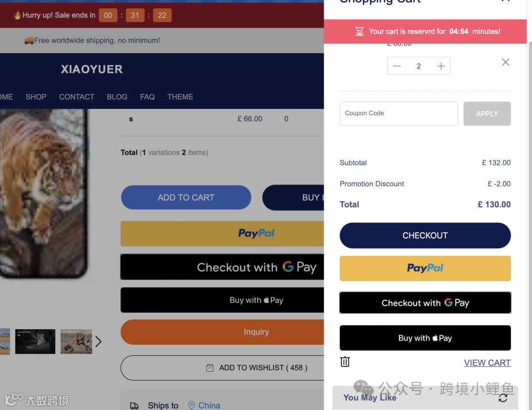
Task: Pay with PayPal in the cart panel
Action: (425, 268)
